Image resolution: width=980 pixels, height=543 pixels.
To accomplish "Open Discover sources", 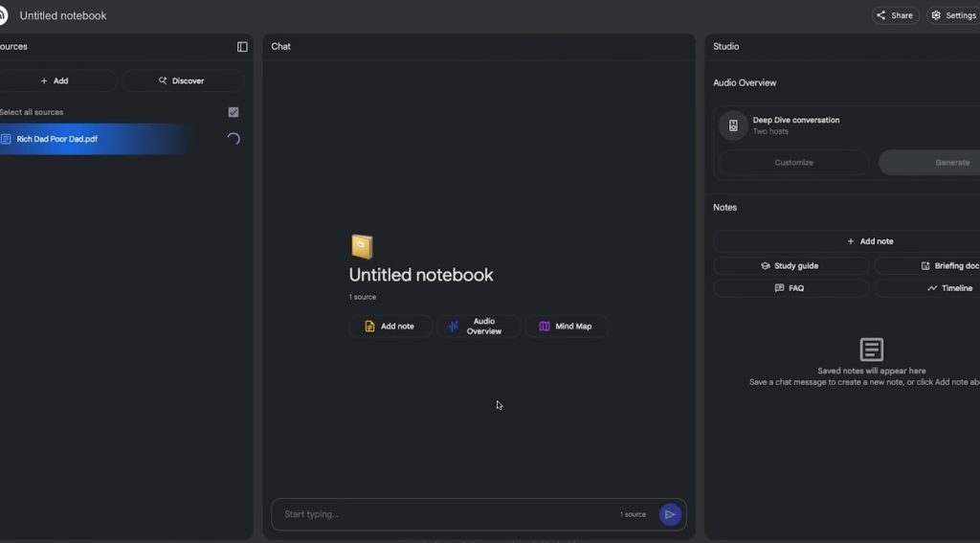I will (x=183, y=81).
